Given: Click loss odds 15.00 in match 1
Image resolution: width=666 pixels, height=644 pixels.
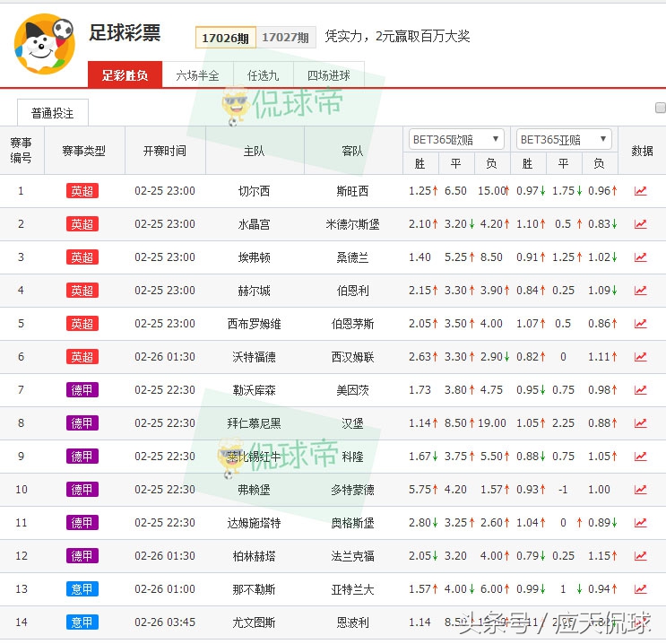Looking at the screenshot, I should click(492, 191).
